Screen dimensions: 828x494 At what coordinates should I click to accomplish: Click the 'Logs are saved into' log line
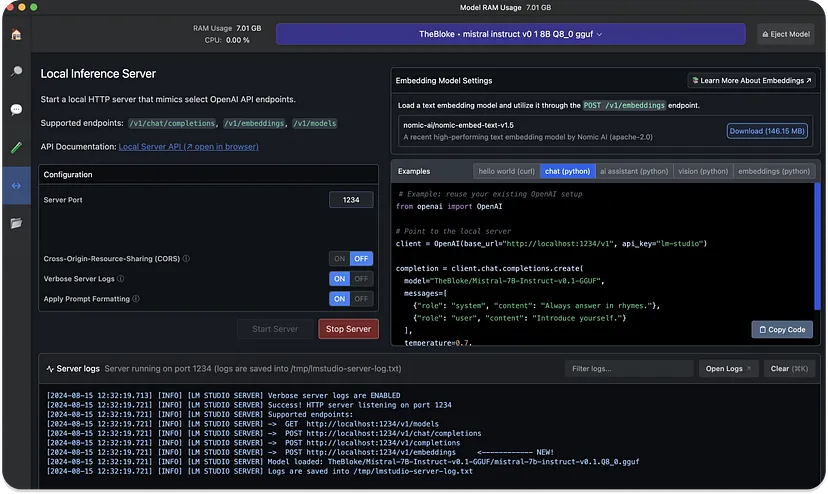pos(260,472)
